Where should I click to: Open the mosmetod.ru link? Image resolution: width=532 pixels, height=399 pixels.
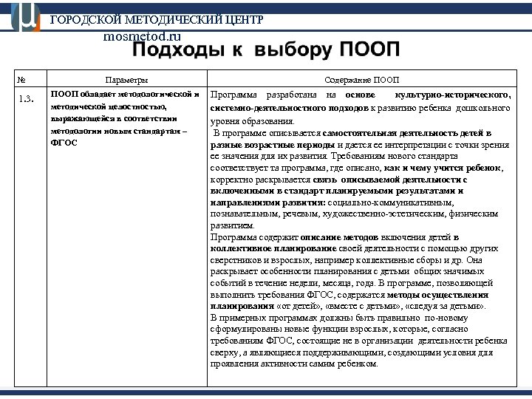[x=142, y=36]
